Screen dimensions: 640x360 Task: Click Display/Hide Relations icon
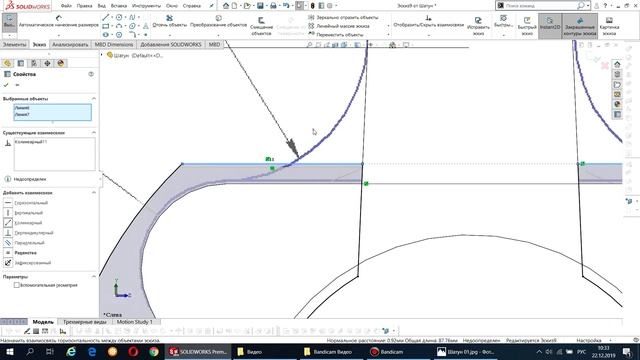[x=428, y=18]
